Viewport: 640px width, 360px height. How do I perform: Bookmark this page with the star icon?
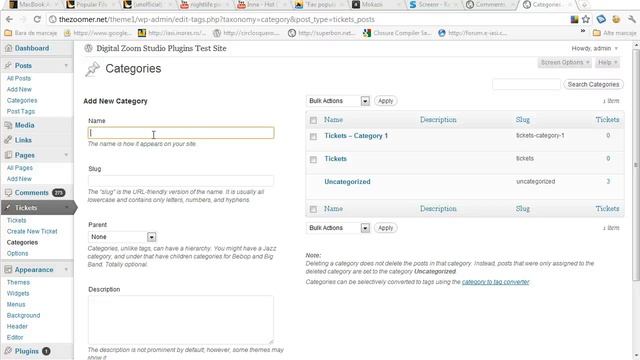[586, 19]
